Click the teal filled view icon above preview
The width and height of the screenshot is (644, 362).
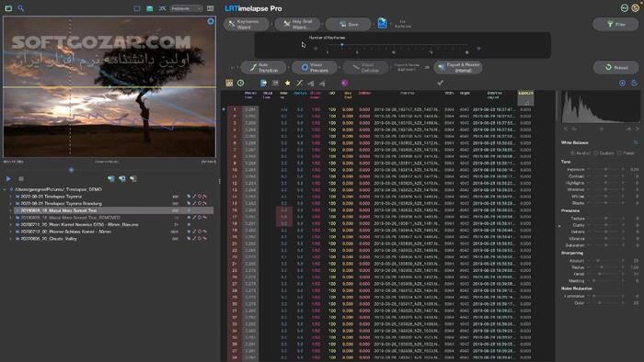pos(150,8)
